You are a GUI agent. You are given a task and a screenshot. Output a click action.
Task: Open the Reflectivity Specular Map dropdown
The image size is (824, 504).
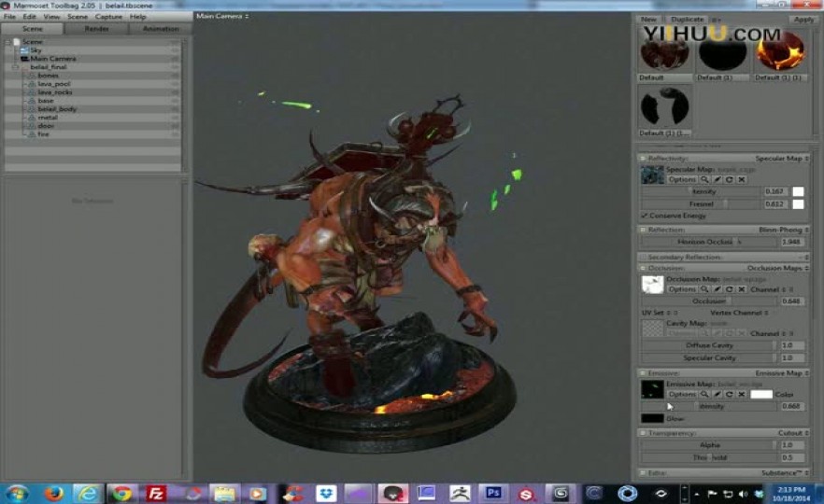click(782, 158)
